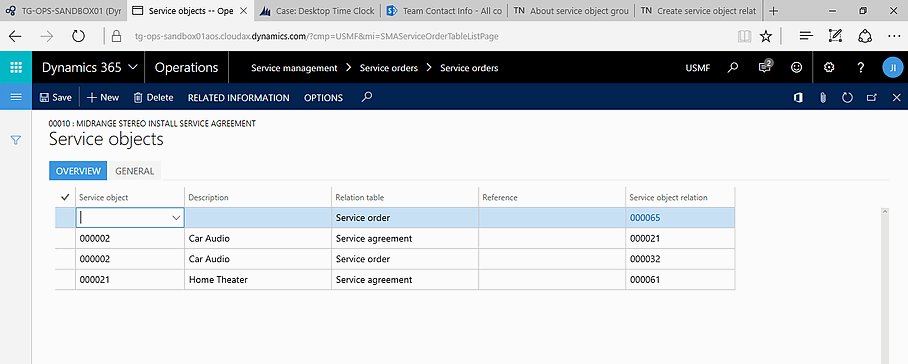
Task: Open the action pane search magnifier
Action: coord(366,97)
